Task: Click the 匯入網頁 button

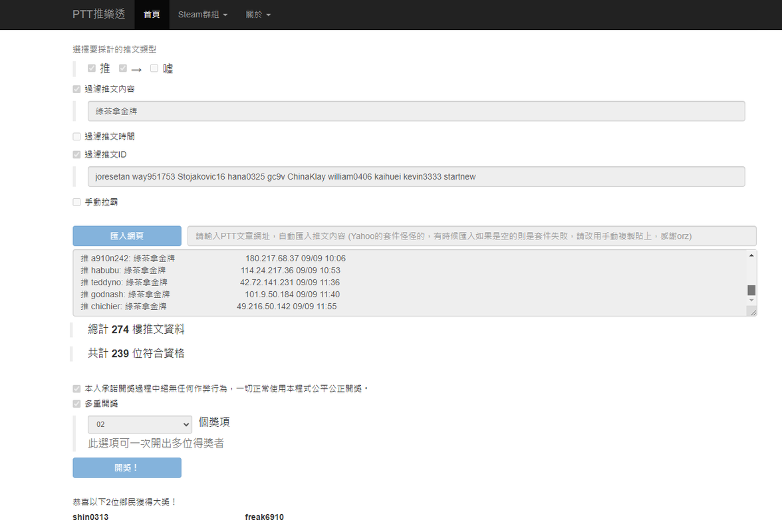Action: tap(127, 236)
